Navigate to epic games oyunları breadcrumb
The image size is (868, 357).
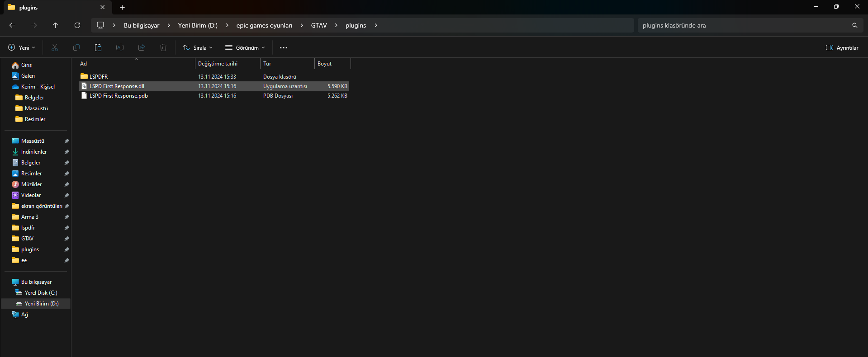[x=264, y=25]
